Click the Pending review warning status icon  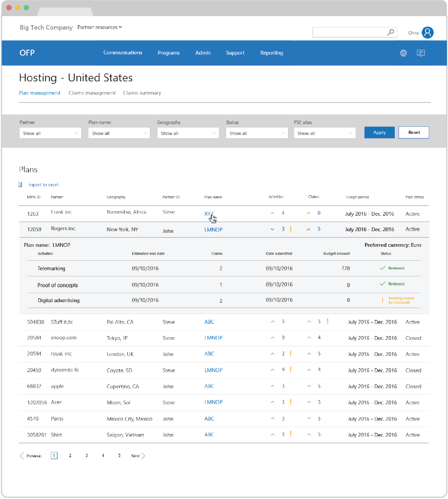pos(382,300)
